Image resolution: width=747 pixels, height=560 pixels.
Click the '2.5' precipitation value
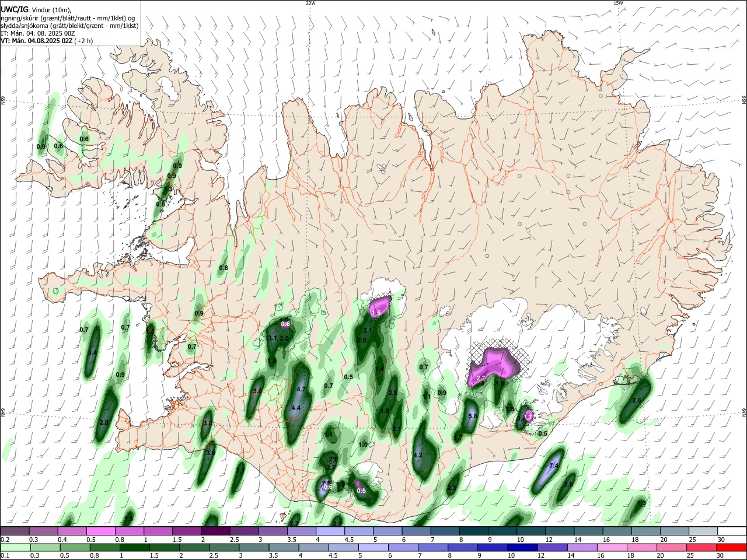click(393, 393)
